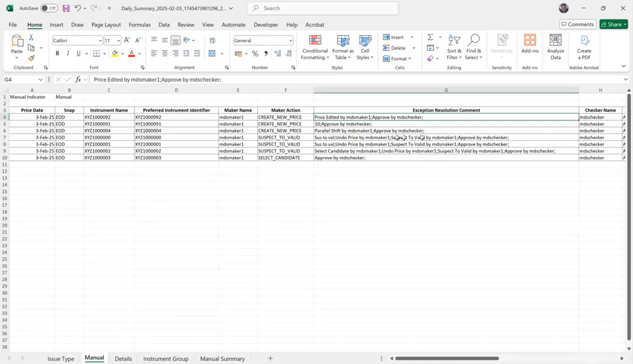
Task: Apply Italic formatting
Action: (x=68, y=53)
